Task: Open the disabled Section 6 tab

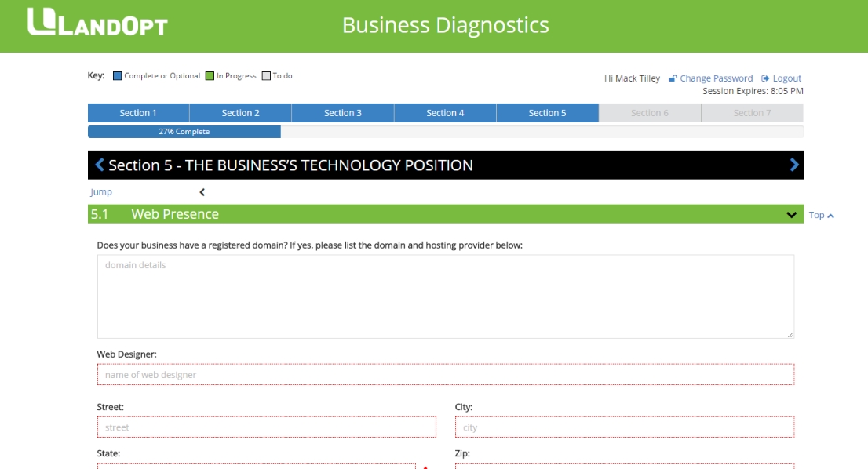Action: pyautogui.click(x=650, y=113)
